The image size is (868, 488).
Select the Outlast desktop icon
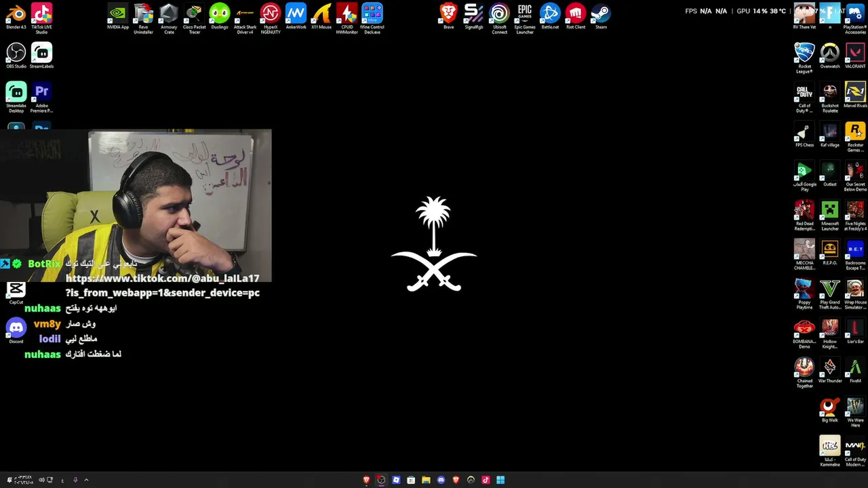(830, 174)
